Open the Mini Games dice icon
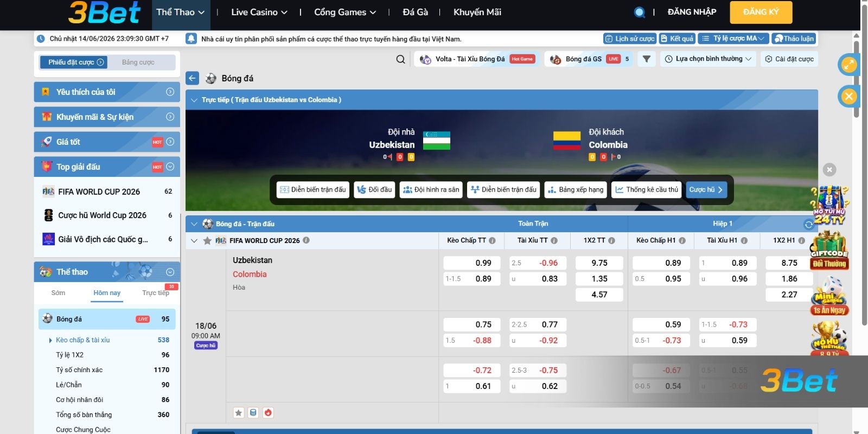Image resolution: width=868 pixels, height=434 pixels. pyautogui.click(x=829, y=296)
